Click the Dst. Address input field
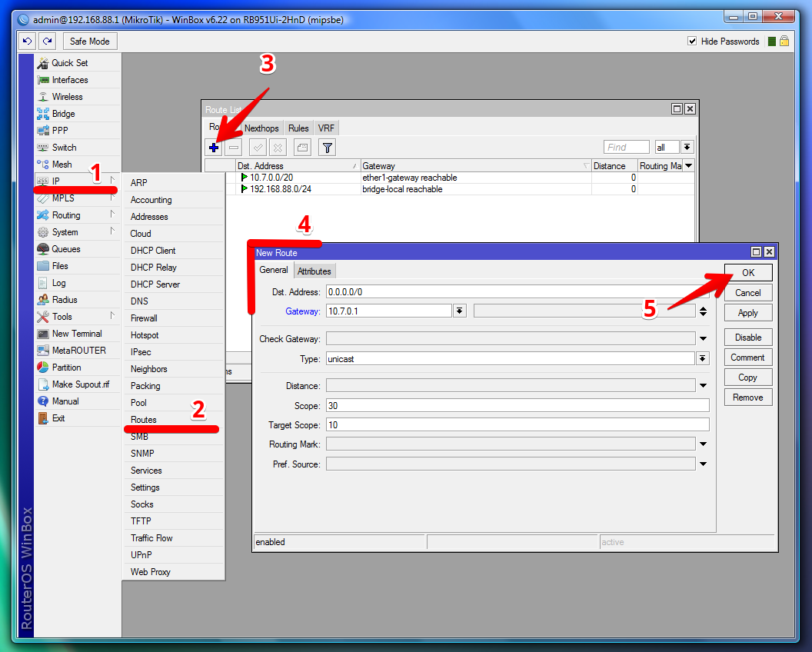 click(517, 291)
